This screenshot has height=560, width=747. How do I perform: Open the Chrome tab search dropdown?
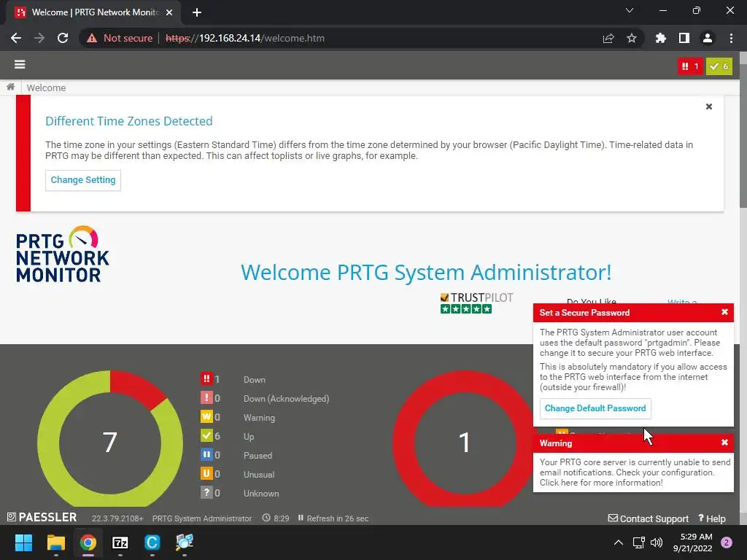click(x=630, y=10)
